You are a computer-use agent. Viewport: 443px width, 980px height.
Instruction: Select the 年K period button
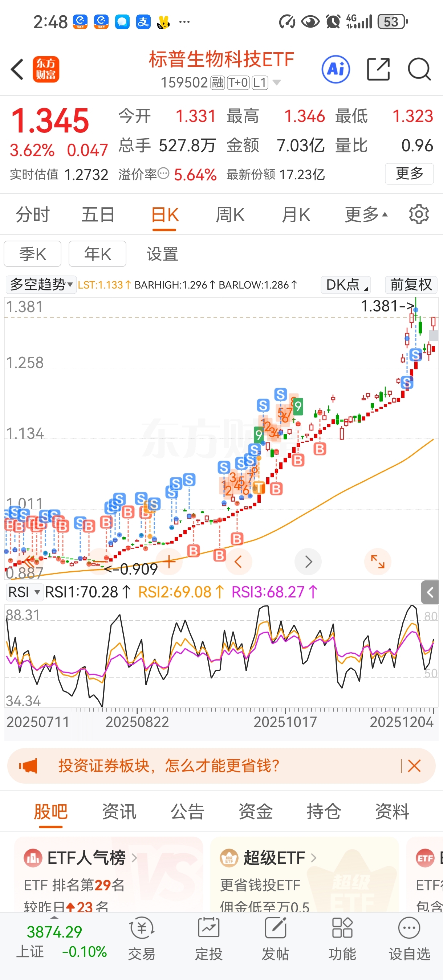(x=97, y=254)
